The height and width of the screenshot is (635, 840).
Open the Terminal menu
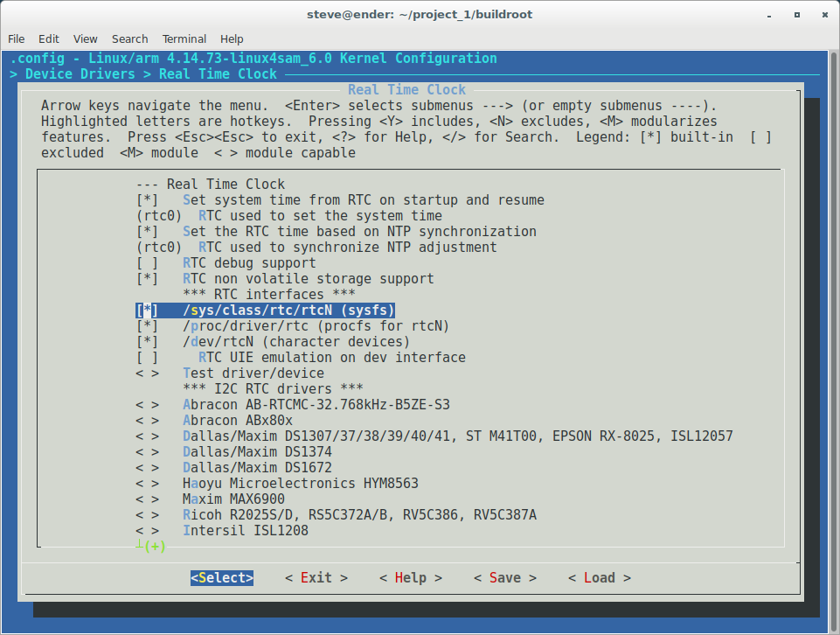pos(184,39)
